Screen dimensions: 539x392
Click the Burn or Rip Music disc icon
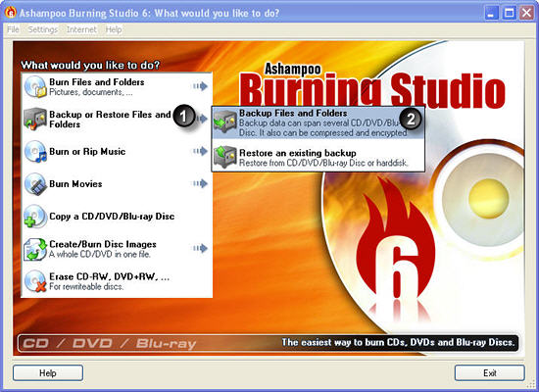[35, 151]
